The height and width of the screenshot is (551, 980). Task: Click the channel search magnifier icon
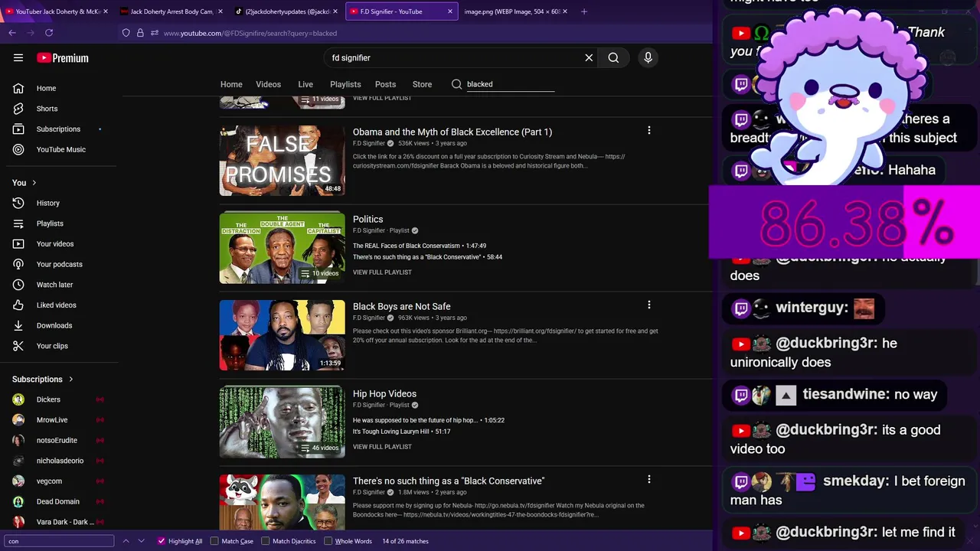pyautogui.click(x=457, y=84)
